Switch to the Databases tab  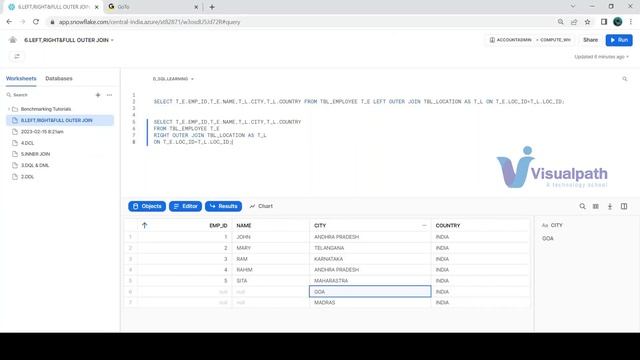(59, 78)
